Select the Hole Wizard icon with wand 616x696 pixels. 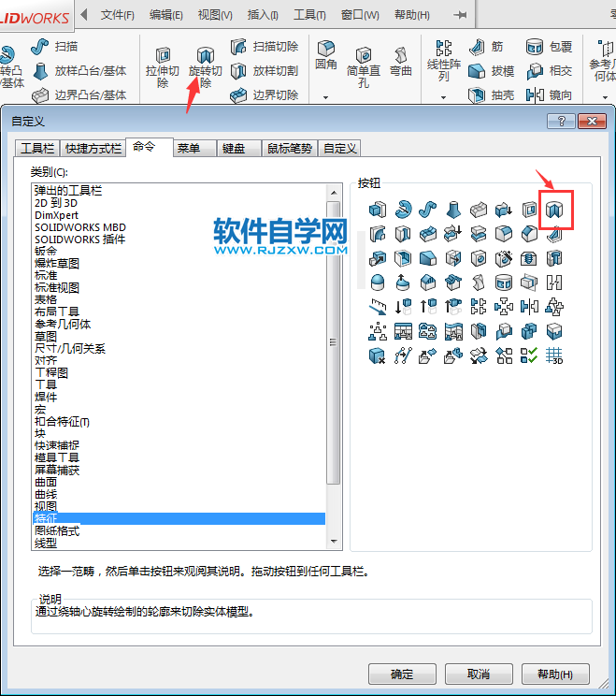click(x=504, y=258)
